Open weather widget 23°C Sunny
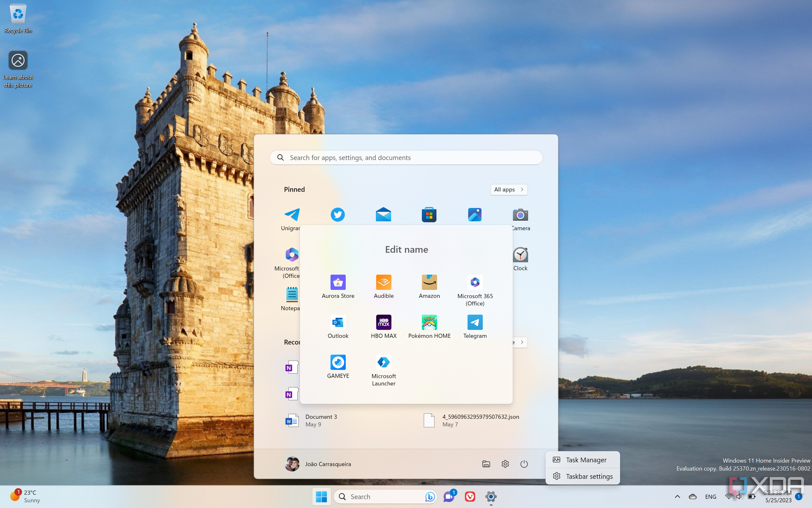This screenshot has width=812, height=508. click(x=25, y=496)
